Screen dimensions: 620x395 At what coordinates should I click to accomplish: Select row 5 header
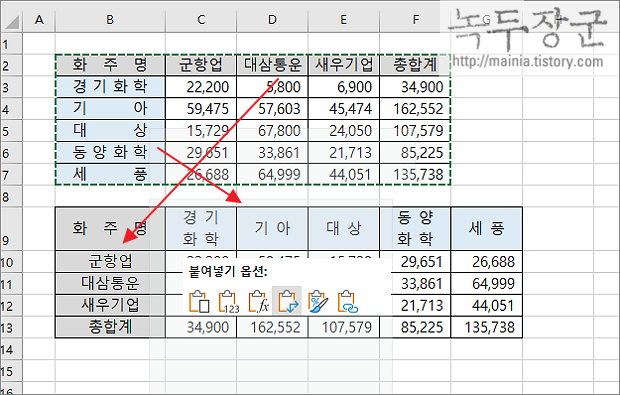(x=11, y=131)
